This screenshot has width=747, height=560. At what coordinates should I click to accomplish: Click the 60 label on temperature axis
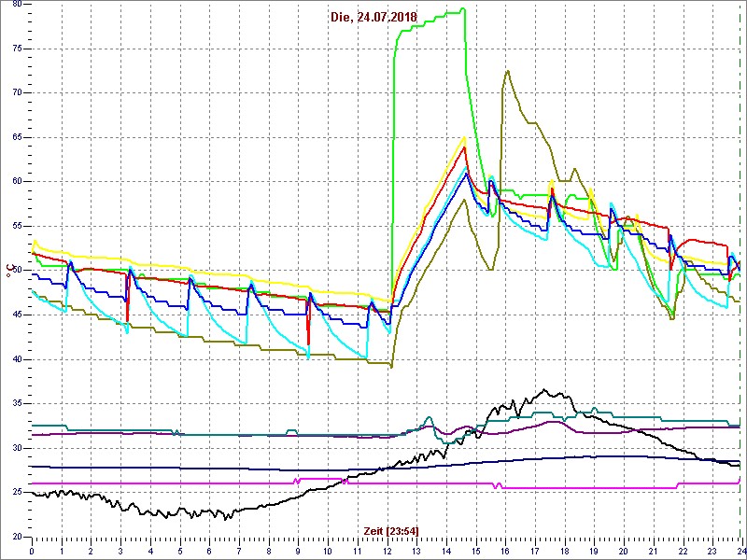[x=17, y=182]
